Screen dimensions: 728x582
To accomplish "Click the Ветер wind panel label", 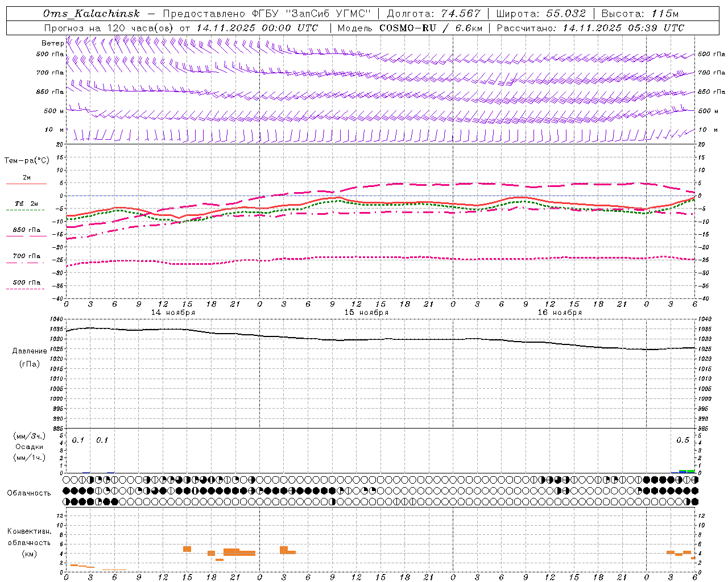I will [52, 43].
